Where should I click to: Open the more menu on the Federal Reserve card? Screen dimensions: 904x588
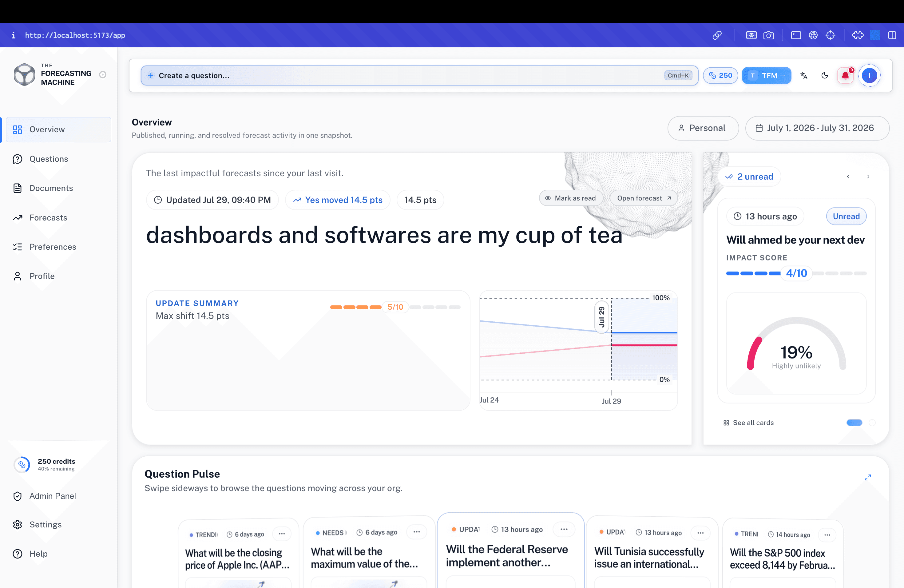(x=564, y=529)
